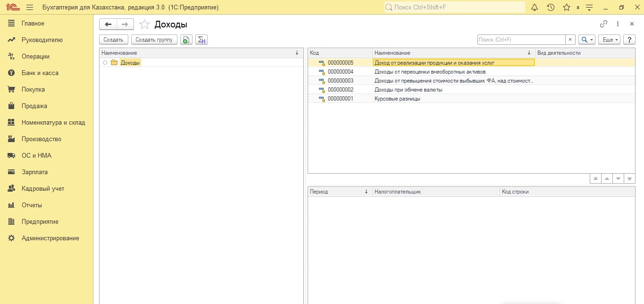Expand the Еще dropdown menu
The width and height of the screenshot is (644, 304).
[x=611, y=40]
